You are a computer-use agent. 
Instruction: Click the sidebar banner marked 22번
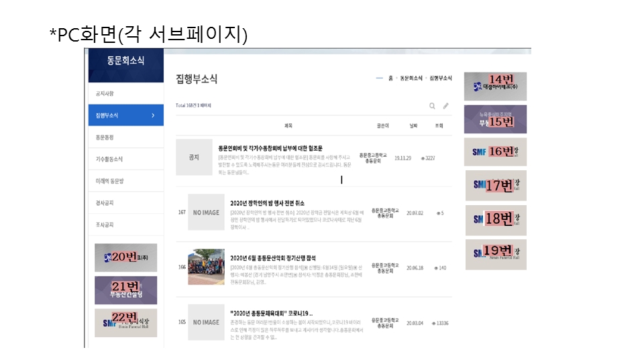pyautogui.click(x=125, y=323)
